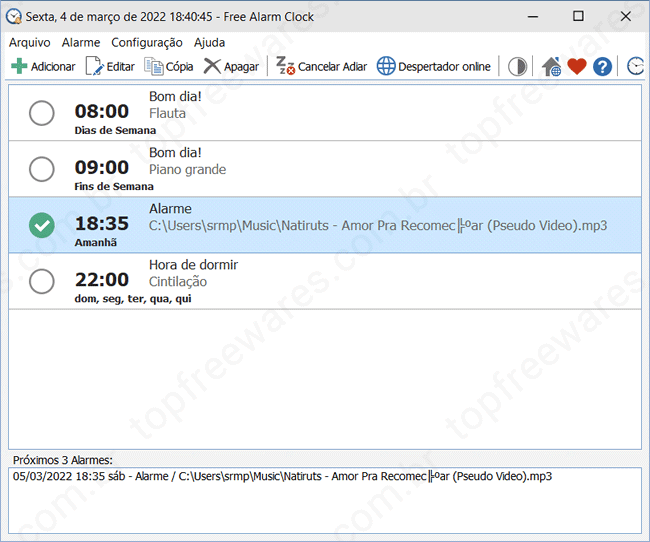Image resolution: width=650 pixels, height=542 pixels.
Task: Disable the 18:35 Alarme checkmark
Action: click(42, 225)
